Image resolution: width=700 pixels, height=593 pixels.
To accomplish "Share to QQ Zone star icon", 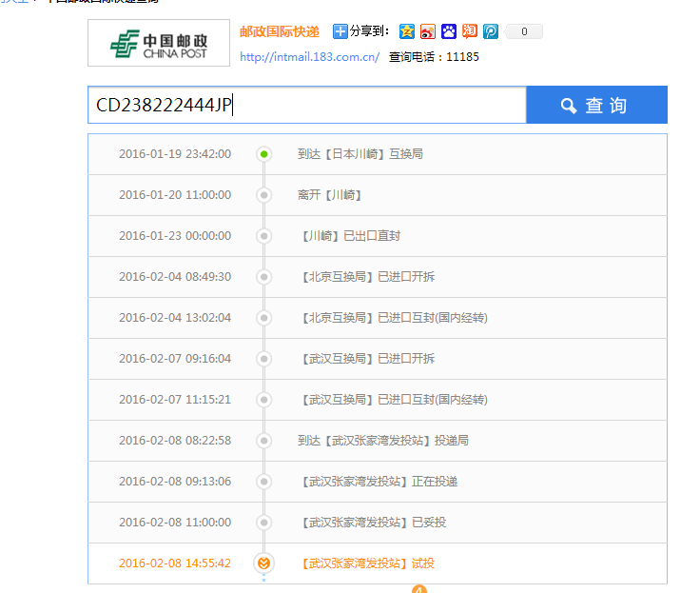I will [x=407, y=31].
